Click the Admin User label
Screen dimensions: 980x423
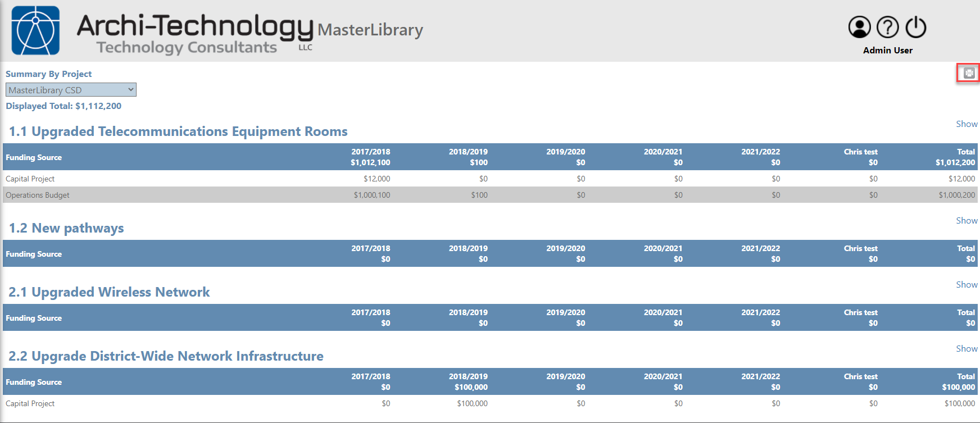pos(887,51)
